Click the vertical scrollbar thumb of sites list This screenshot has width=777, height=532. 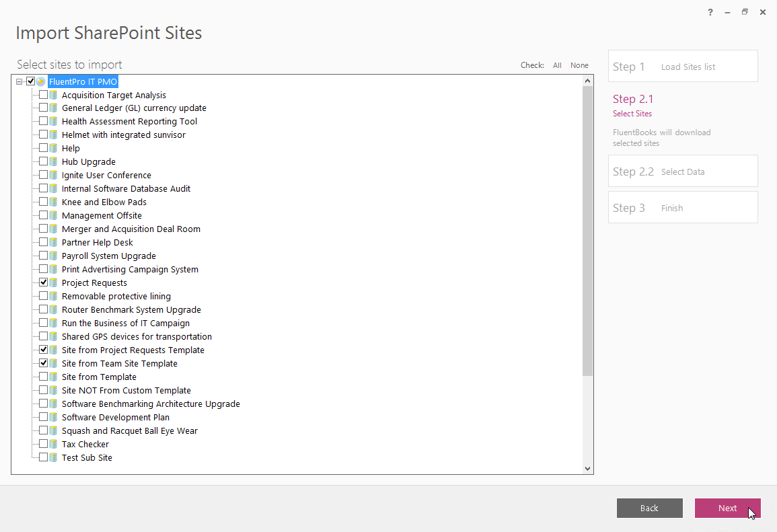pos(588,231)
